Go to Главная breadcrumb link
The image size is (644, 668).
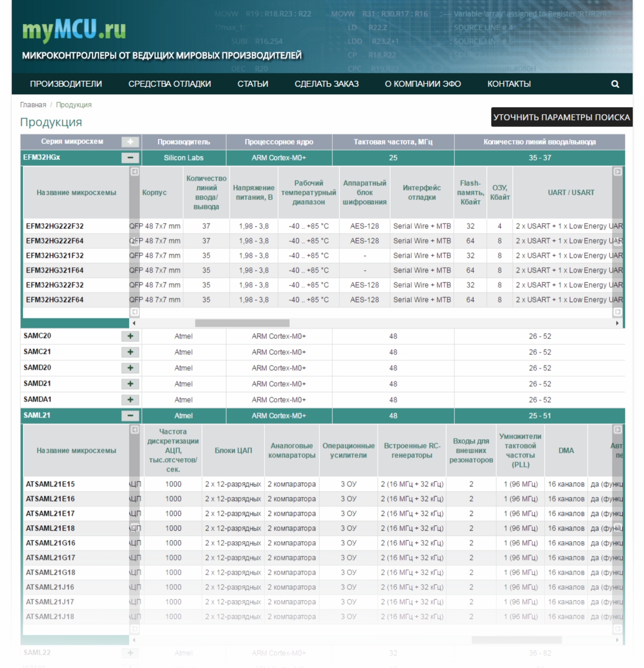tap(33, 105)
